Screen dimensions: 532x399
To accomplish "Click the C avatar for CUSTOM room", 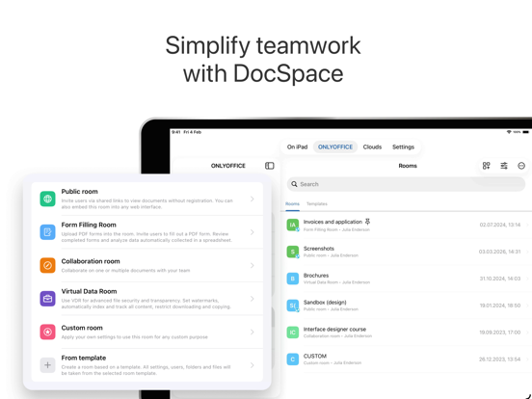I will 292,359.
